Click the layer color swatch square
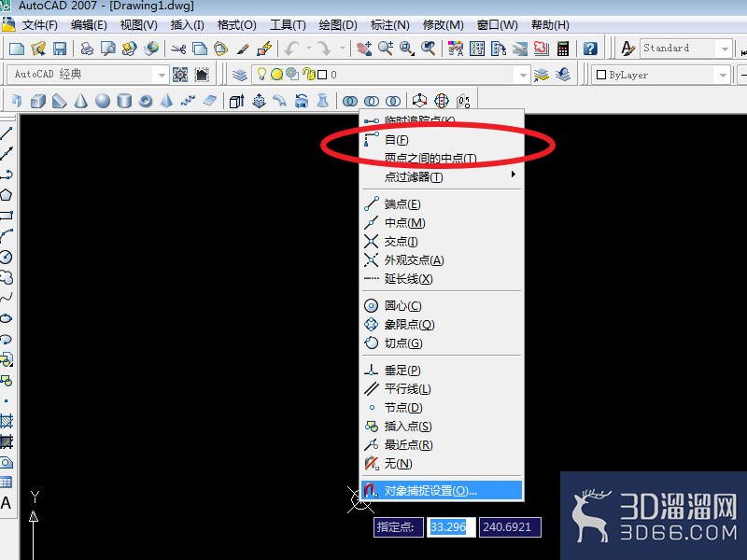Viewport: 747px width, 560px height. click(322, 75)
